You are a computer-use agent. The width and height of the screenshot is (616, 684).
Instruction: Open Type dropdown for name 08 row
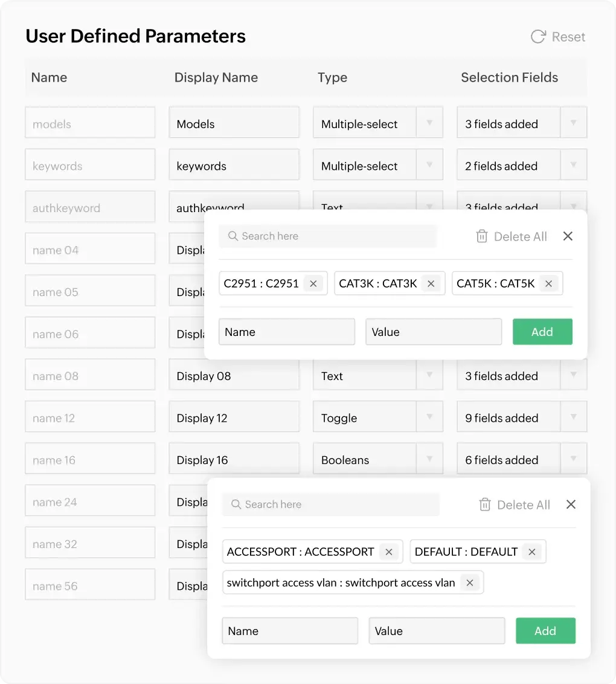coord(429,375)
